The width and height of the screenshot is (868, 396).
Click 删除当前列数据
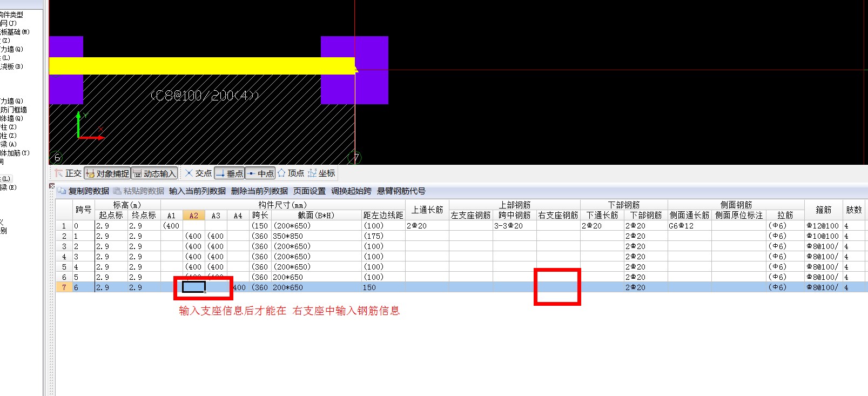click(259, 191)
